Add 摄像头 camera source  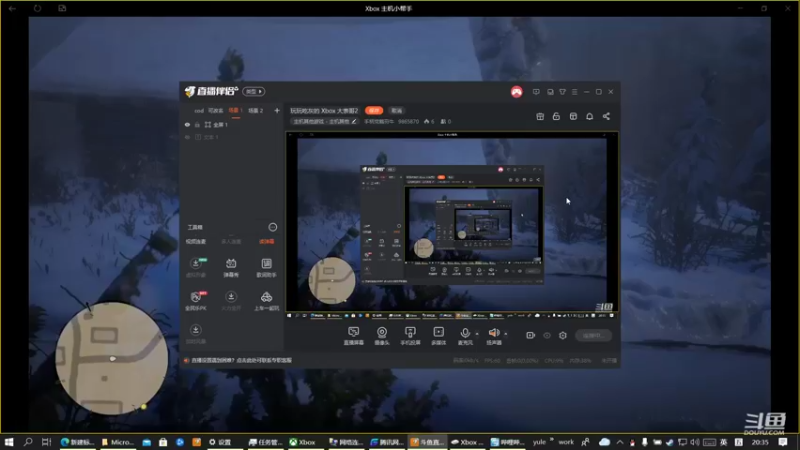coord(382,336)
